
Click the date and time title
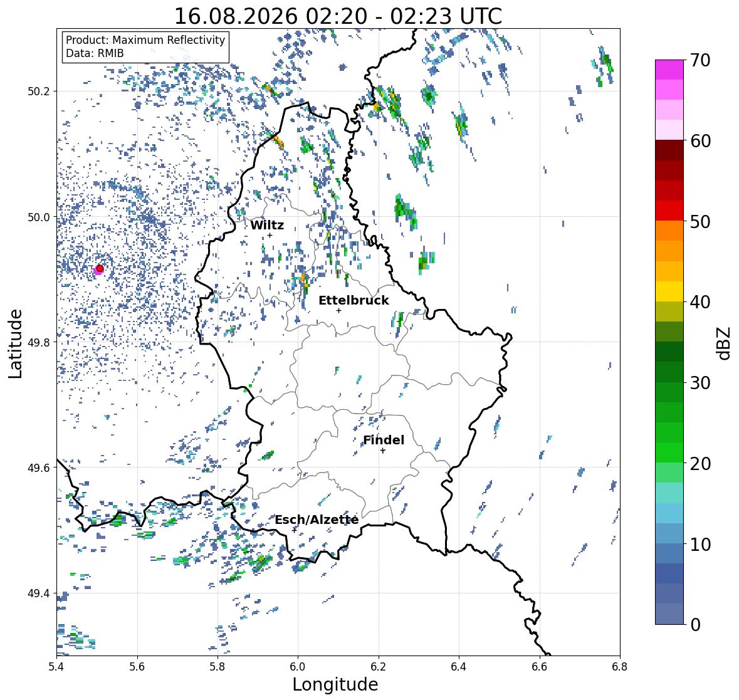click(x=338, y=16)
